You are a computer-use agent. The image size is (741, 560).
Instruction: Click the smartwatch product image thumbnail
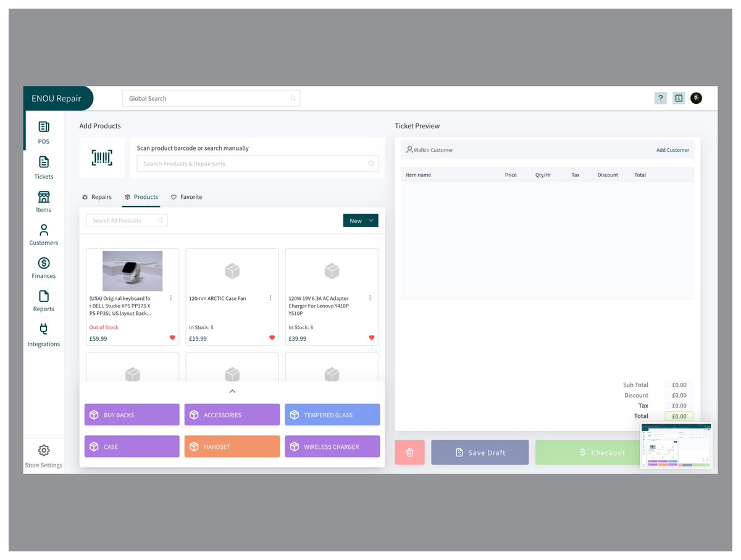pyautogui.click(x=133, y=271)
